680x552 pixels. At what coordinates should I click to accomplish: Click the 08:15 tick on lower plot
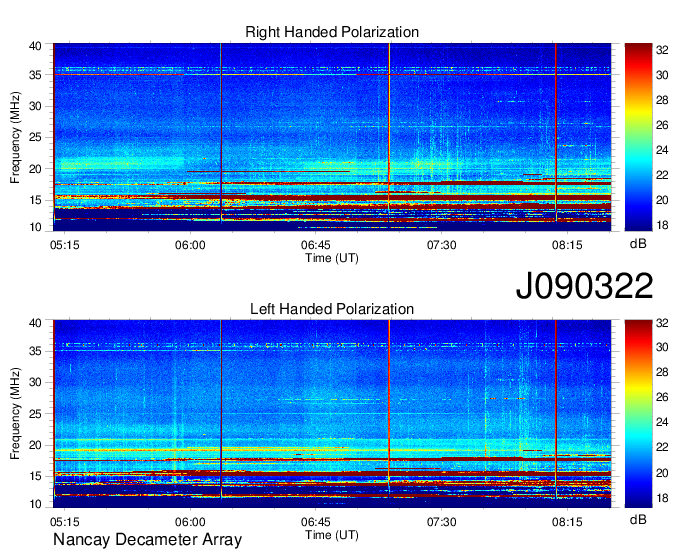[567, 522]
